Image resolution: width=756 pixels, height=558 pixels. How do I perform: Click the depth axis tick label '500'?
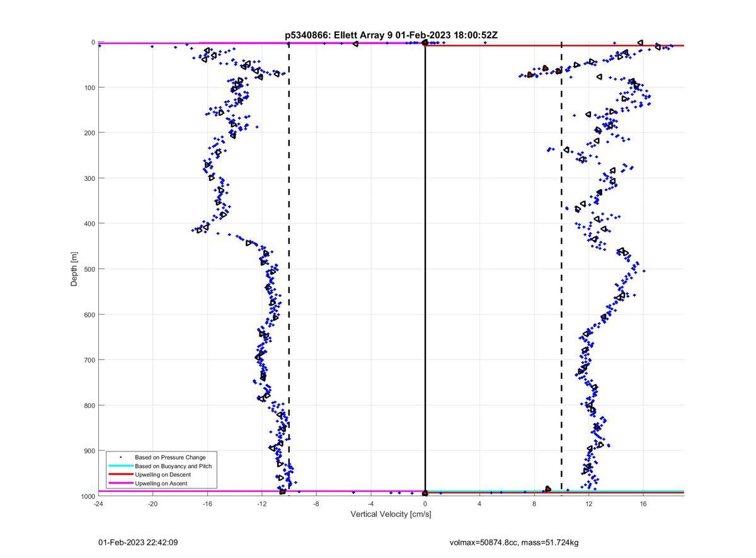click(89, 269)
